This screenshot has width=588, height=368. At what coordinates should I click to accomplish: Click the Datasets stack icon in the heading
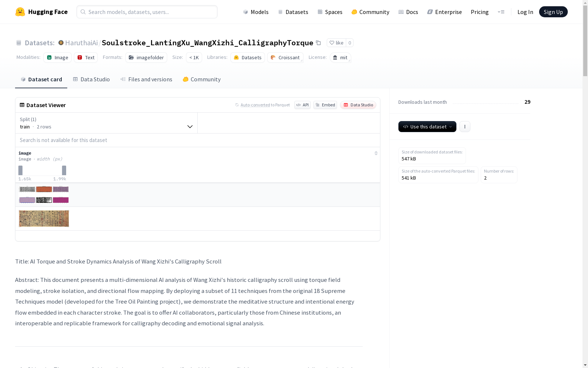pos(19,43)
